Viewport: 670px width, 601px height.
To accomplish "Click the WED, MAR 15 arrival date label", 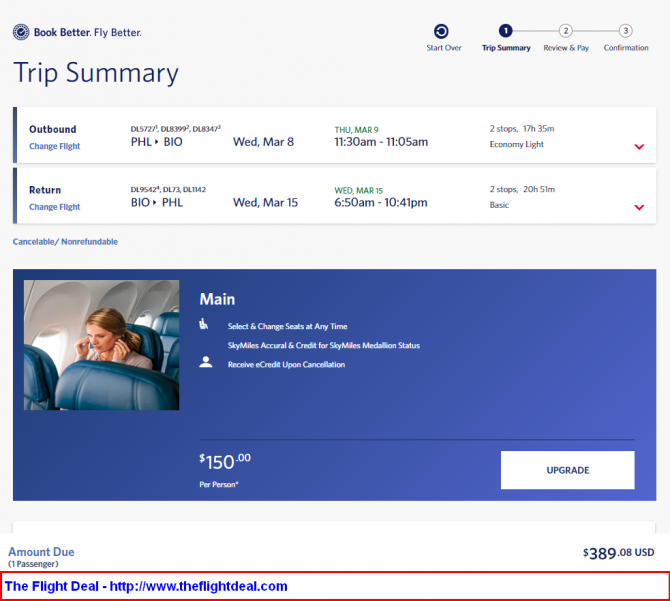I will tap(359, 191).
